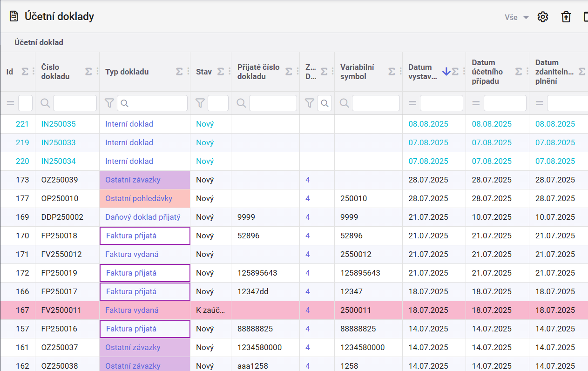This screenshot has width=588, height=371.
Task: Select the pink highlighted row FV2500011
Action: click(294, 310)
